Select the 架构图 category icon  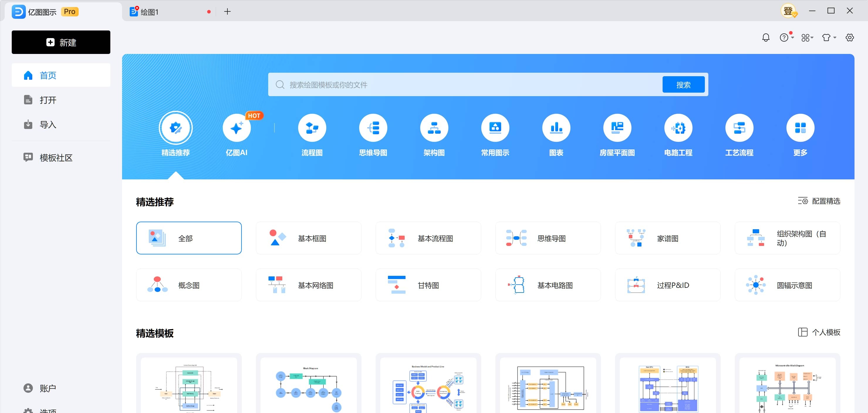click(434, 128)
